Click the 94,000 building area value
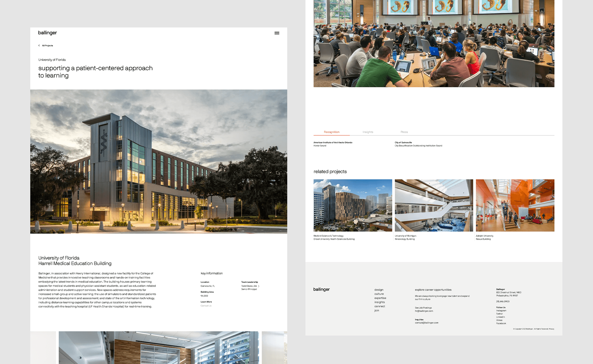The image size is (593, 364). (x=204, y=296)
